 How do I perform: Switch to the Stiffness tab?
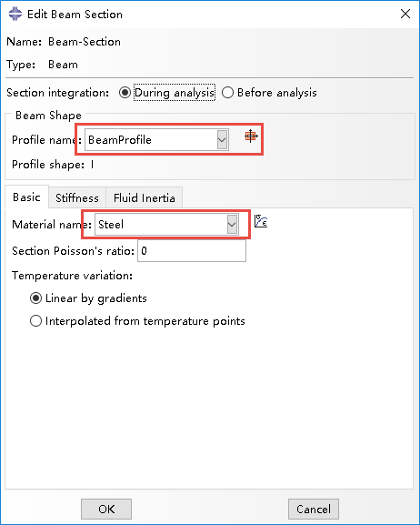click(77, 197)
